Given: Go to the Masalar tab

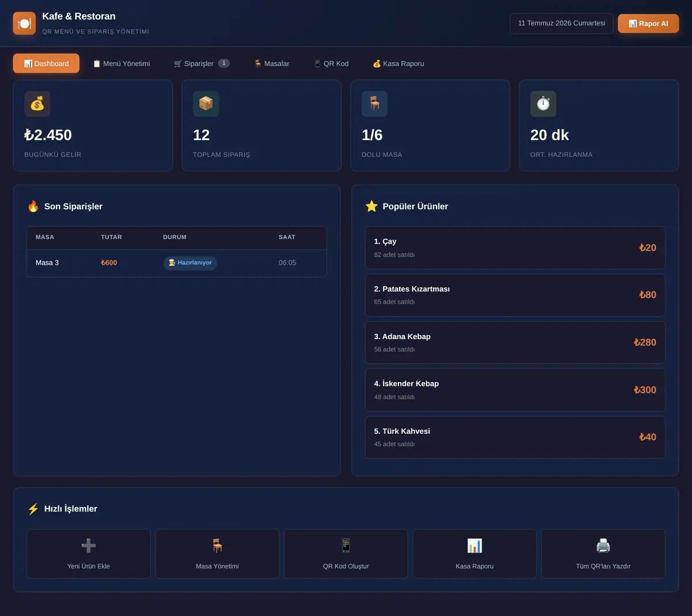Looking at the screenshot, I should pyautogui.click(x=272, y=63).
